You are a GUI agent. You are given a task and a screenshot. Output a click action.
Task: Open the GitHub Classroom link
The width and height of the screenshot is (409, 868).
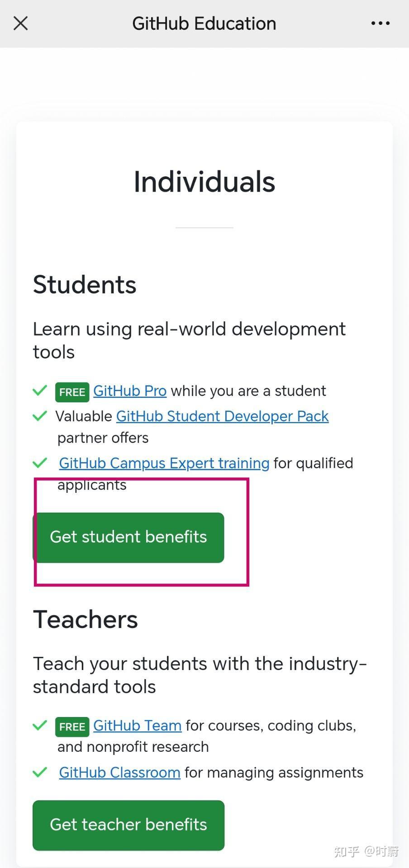pyautogui.click(x=119, y=773)
